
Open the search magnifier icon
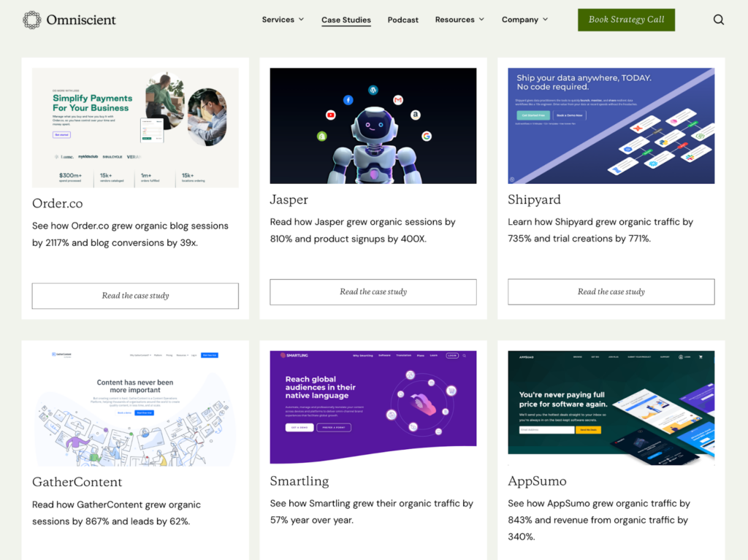click(x=719, y=20)
